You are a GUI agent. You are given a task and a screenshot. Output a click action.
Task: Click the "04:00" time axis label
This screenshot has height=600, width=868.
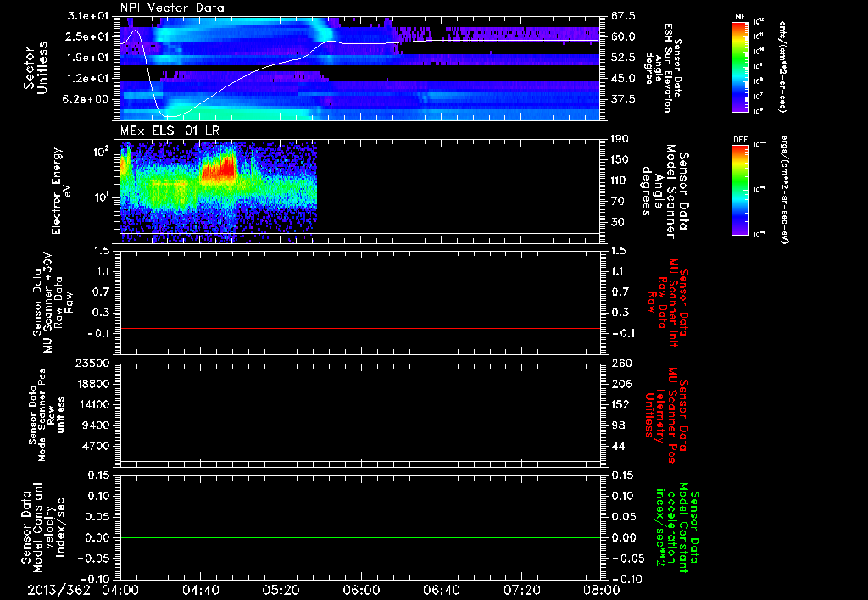tap(120, 590)
